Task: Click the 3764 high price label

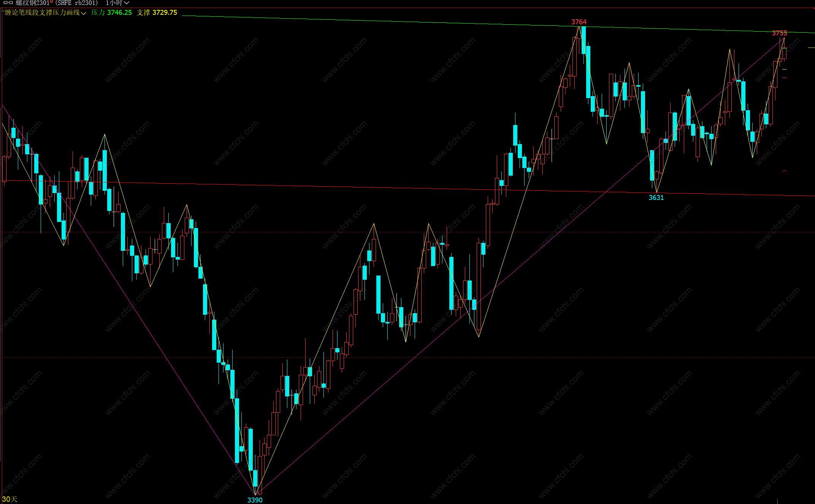Action: [579, 22]
